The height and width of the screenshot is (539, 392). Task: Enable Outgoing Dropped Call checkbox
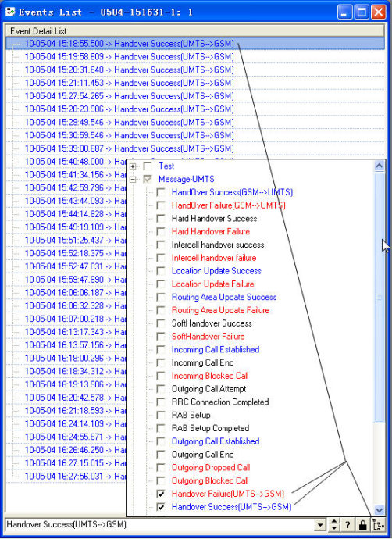[x=161, y=467]
